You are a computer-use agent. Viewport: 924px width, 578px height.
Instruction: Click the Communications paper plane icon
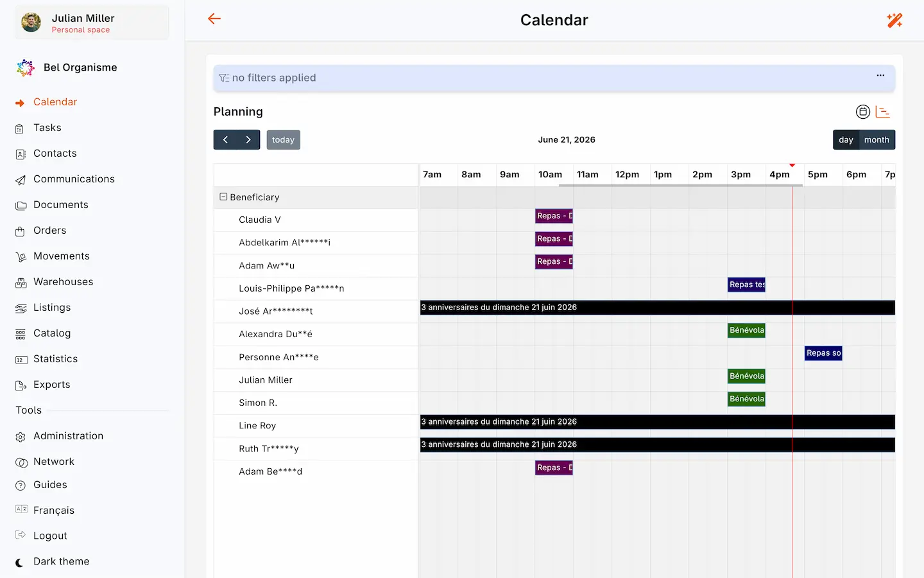(x=20, y=180)
